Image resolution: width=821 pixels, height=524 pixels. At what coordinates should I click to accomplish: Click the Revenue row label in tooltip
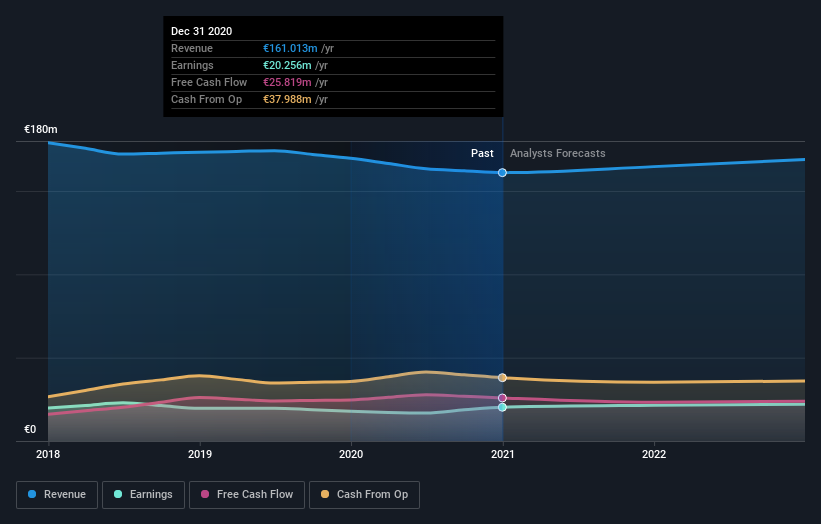point(192,48)
